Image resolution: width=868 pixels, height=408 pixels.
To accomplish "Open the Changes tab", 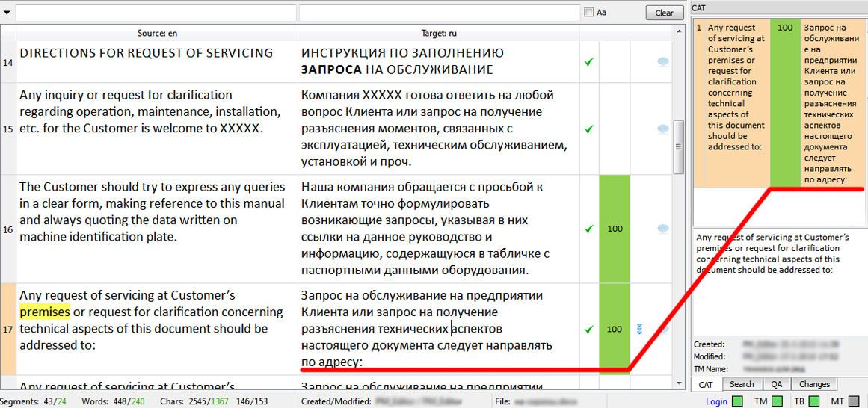I will tap(814, 384).
